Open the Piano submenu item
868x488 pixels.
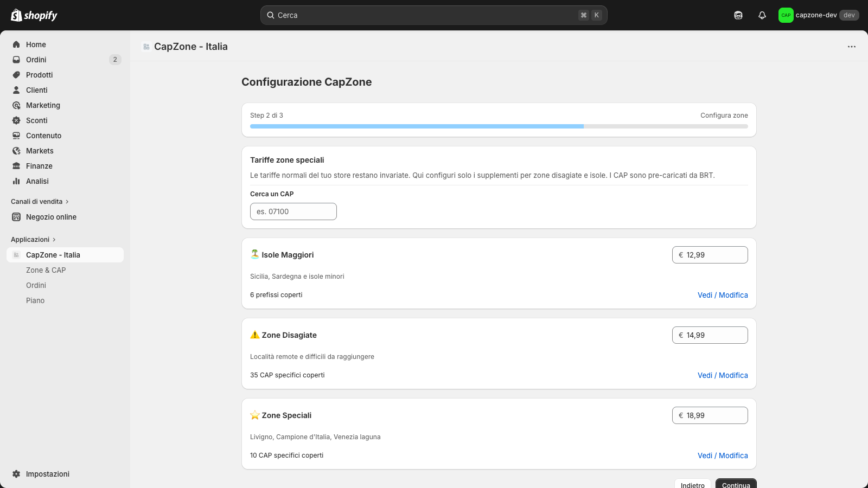tap(35, 300)
